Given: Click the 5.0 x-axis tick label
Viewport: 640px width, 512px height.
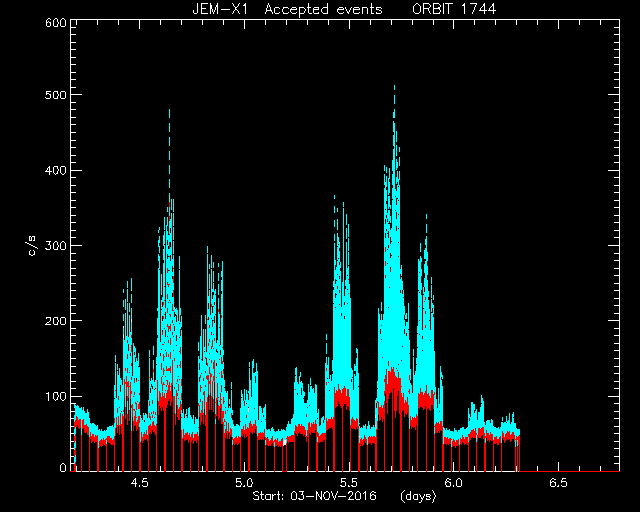Looking at the screenshot, I should [244, 483].
